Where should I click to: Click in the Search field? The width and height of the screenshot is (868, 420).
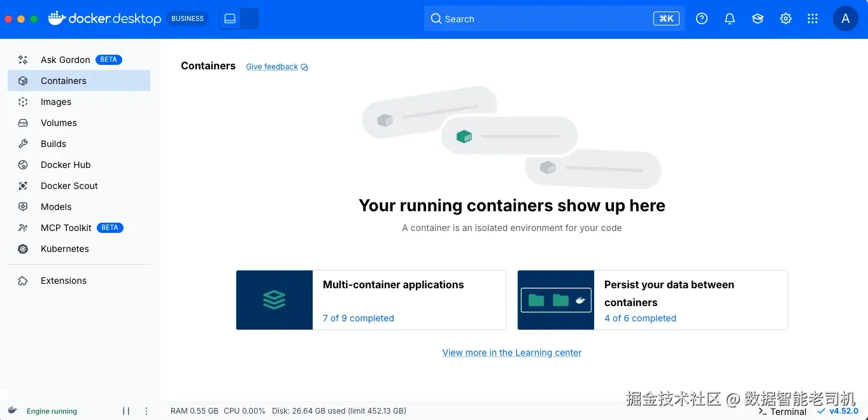click(x=555, y=19)
